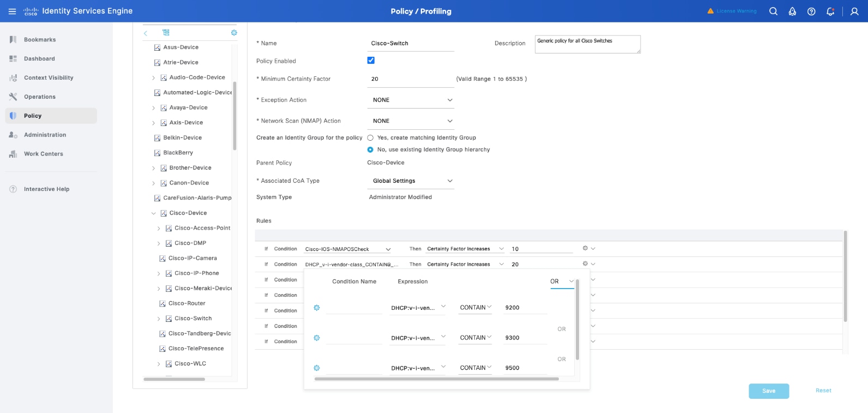Expand the Cisco-Access-Point tree node

pos(159,229)
